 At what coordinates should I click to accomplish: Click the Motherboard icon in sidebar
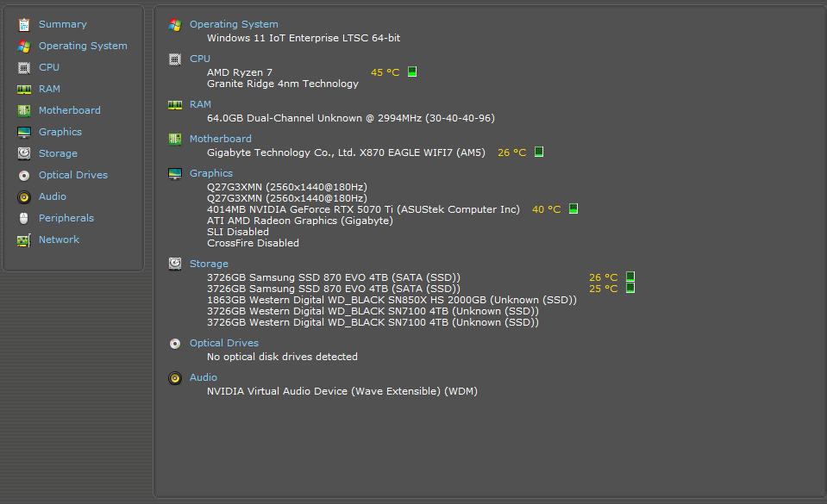[24, 111]
